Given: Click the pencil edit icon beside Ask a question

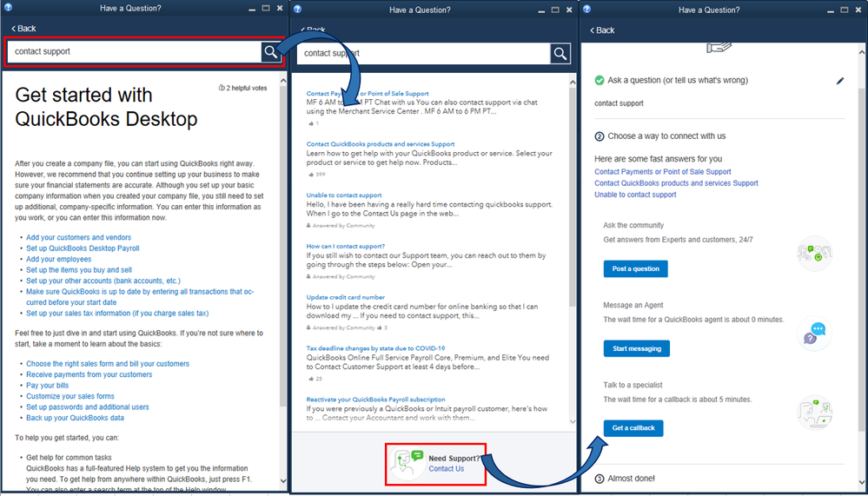Looking at the screenshot, I should [840, 81].
